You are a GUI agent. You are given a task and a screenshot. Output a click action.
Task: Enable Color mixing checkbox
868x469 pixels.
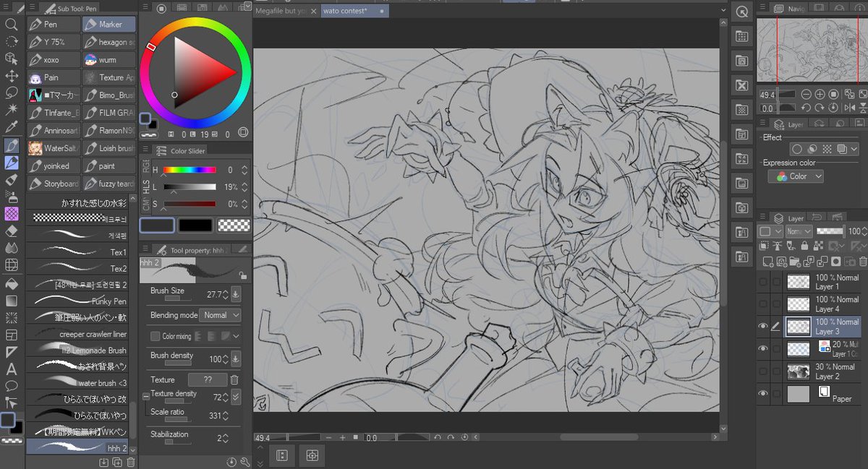pos(155,336)
